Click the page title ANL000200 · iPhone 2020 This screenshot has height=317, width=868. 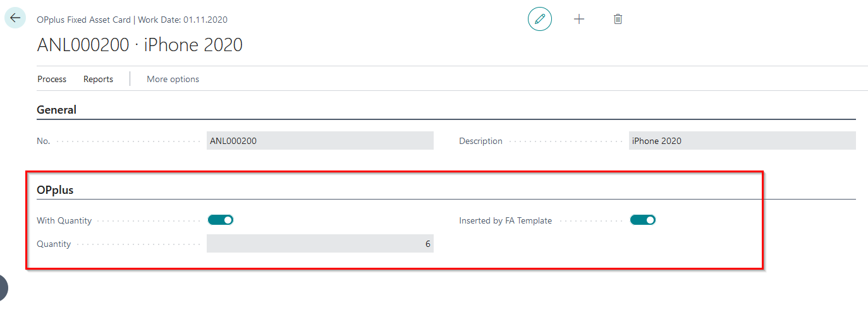click(x=140, y=45)
